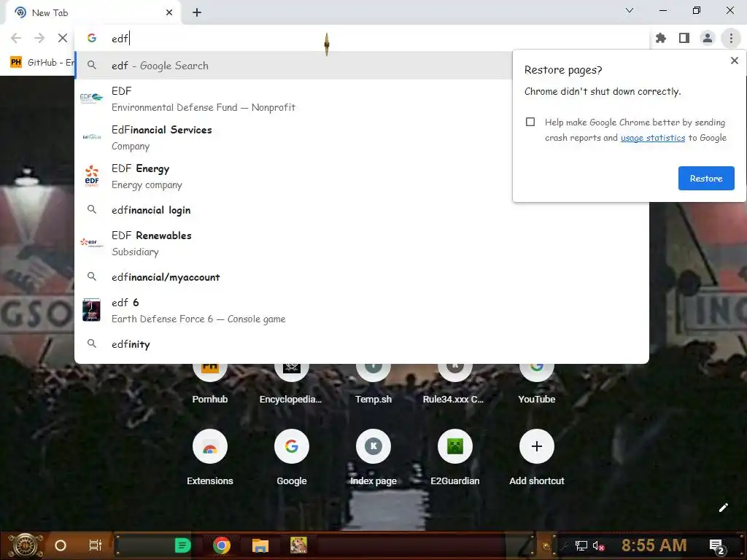Open the tab search chevron

(630, 10)
